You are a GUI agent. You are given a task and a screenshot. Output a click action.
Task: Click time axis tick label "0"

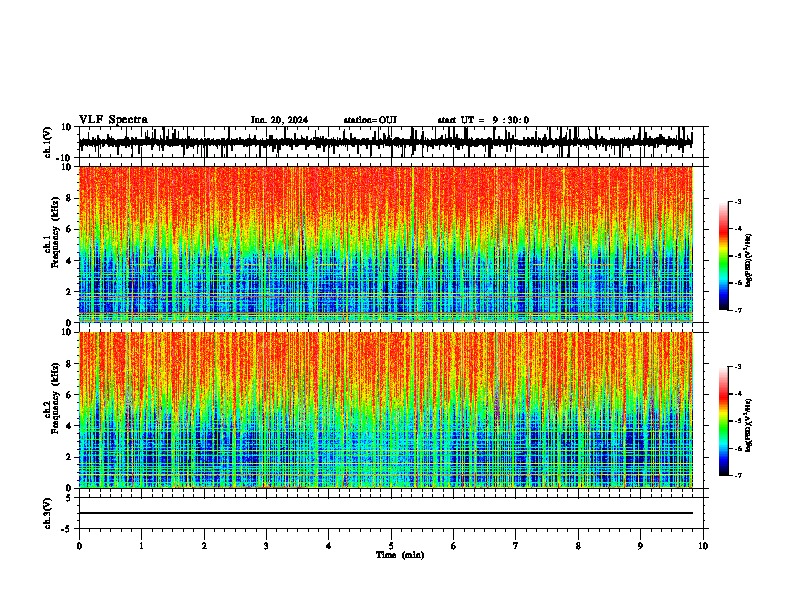coord(79,546)
